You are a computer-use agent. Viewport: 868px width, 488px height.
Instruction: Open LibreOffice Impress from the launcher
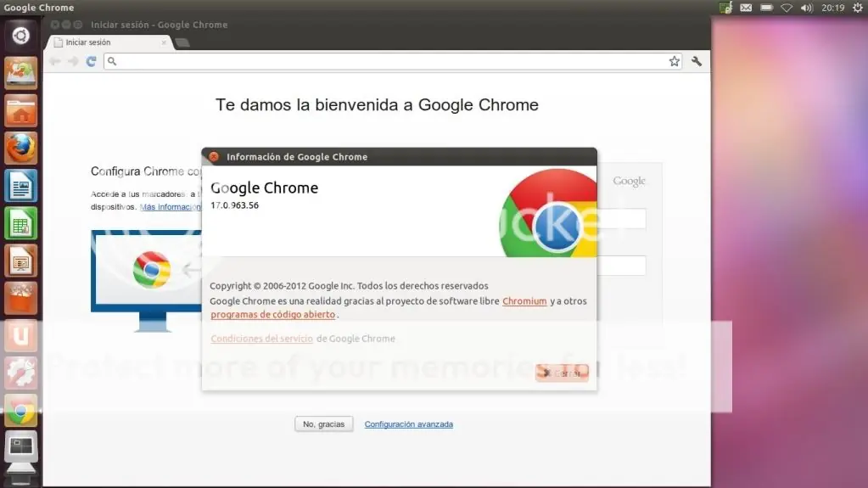21,261
